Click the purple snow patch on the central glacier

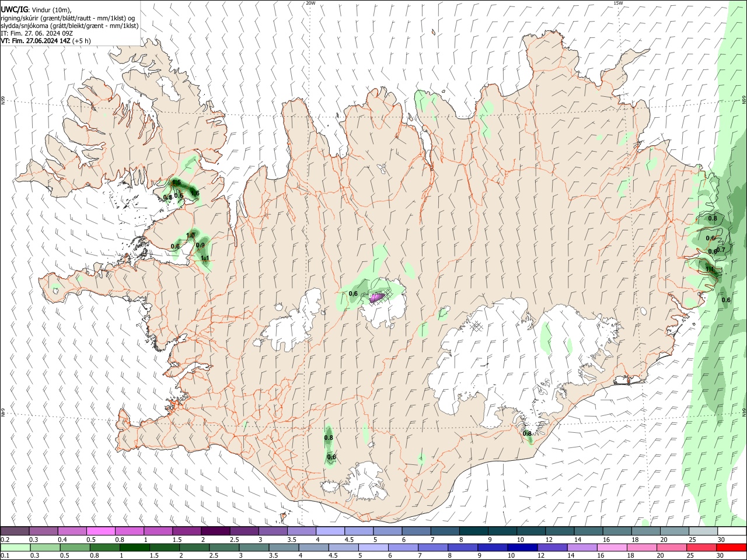376,298
